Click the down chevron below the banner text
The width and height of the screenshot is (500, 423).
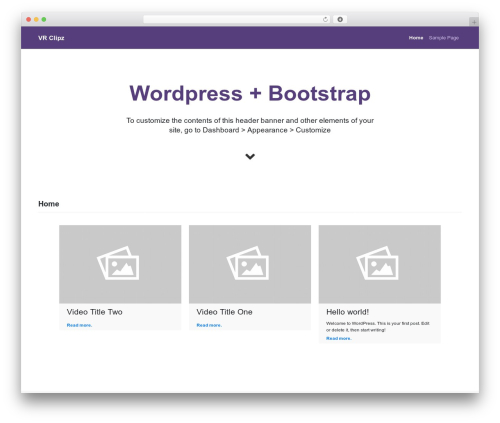(x=250, y=156)
